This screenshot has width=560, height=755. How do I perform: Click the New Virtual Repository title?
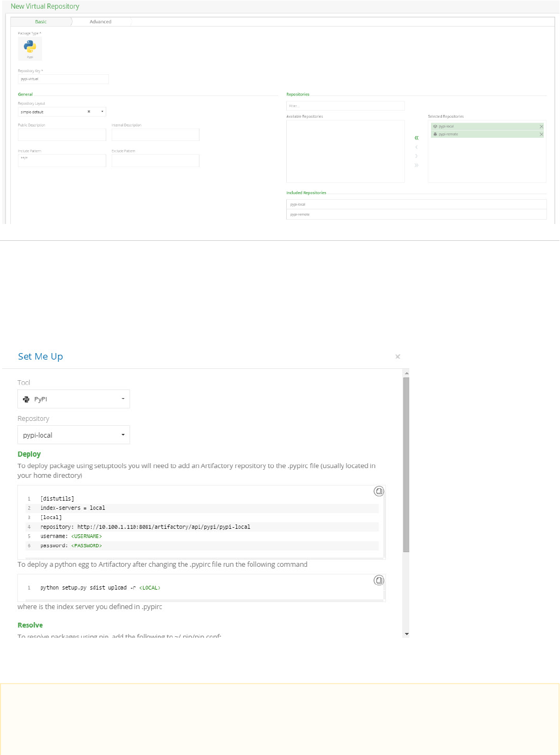tap(45, 7)
